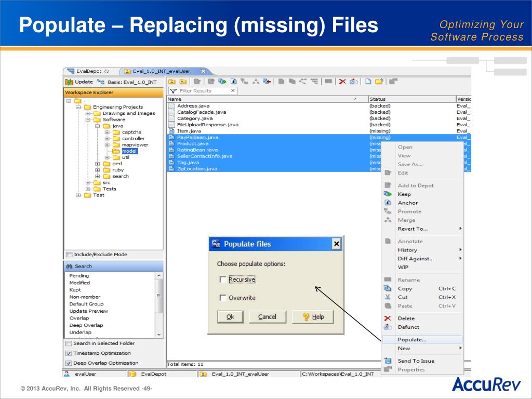Click the red X Delete toolbar icon
The height and width of the screenshot is (399, 532).
click(x=342, y=82)
